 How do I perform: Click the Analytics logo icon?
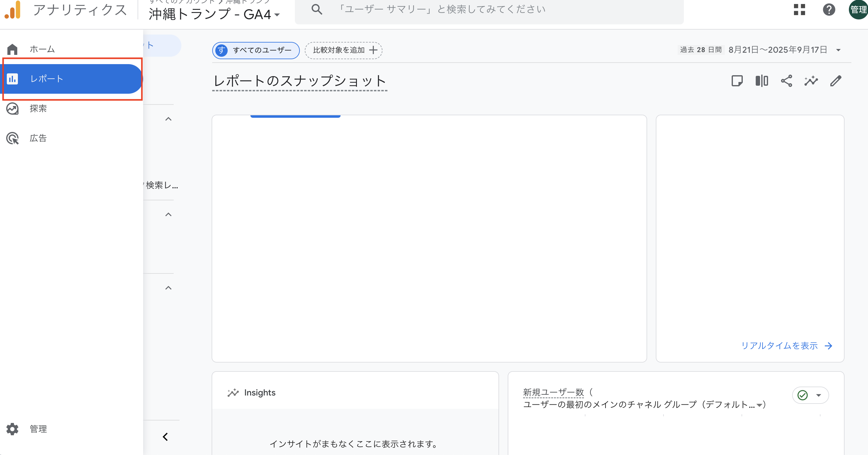point(13,10)
